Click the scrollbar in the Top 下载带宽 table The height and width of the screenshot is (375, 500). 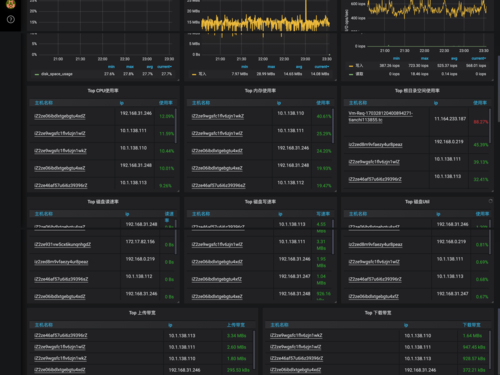click(490, 350)
